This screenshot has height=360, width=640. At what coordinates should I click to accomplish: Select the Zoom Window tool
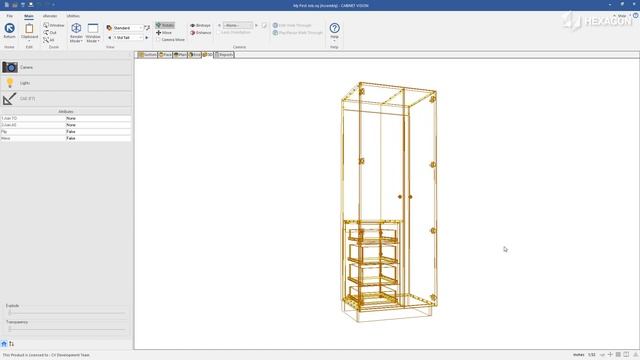click(x=54, y=25)
